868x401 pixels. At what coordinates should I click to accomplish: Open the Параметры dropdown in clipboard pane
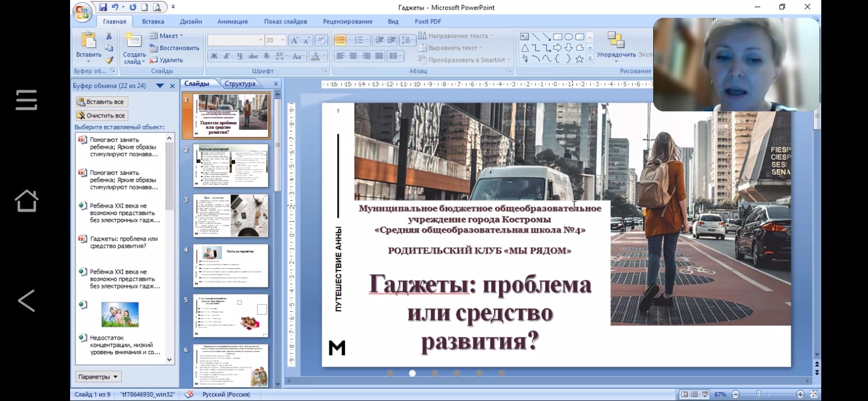tap(98, 377)
